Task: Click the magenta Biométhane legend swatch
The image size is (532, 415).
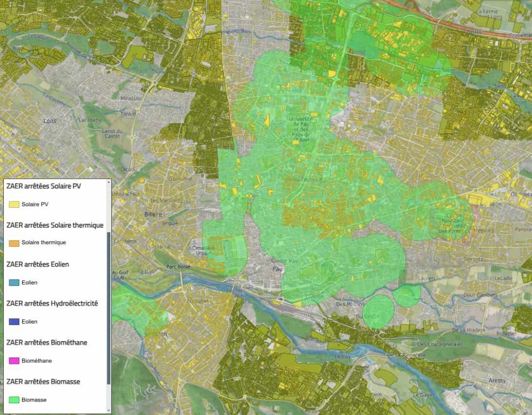Action: coord(14,361)
